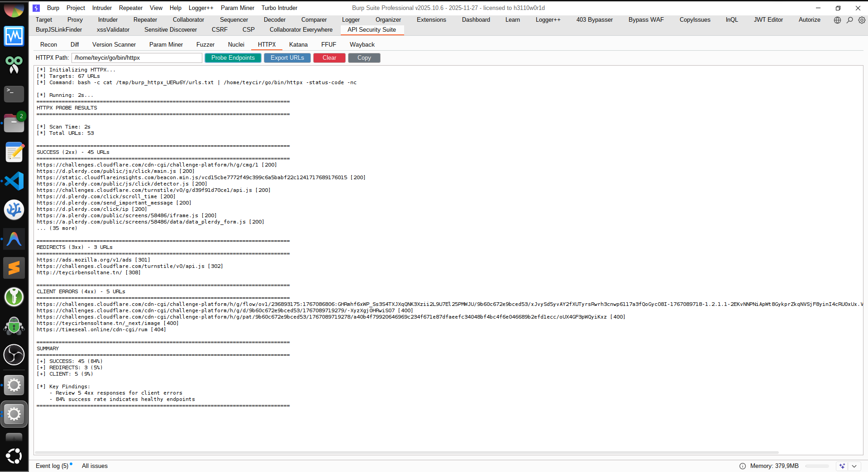Open All issues in status bar
868x472 pixels.
pyautogui.click(x=95, y=466)
